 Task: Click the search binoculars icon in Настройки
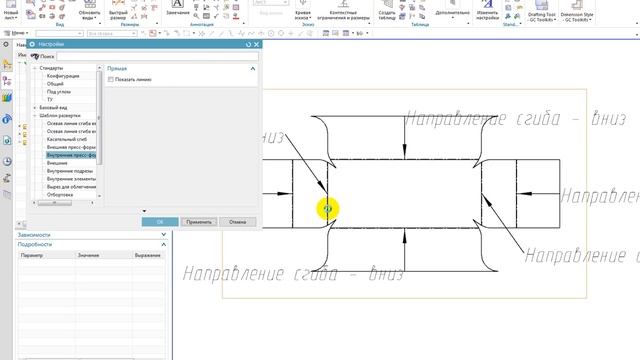35,56
